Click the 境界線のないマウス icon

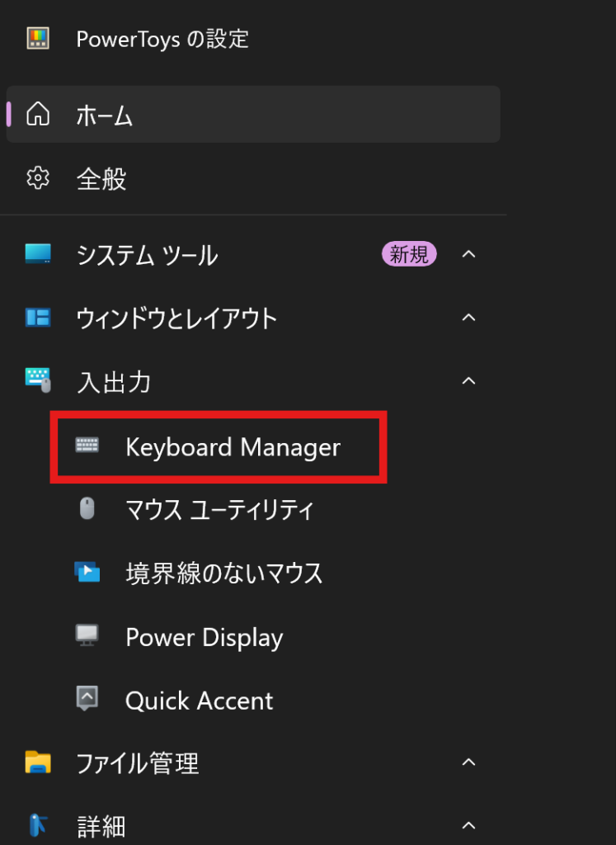pos(87,572)
